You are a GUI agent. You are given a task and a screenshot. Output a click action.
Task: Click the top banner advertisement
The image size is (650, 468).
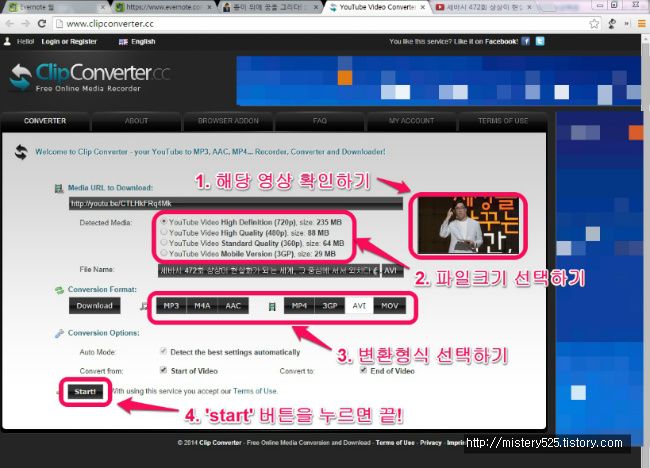click(x=439, y=80)
